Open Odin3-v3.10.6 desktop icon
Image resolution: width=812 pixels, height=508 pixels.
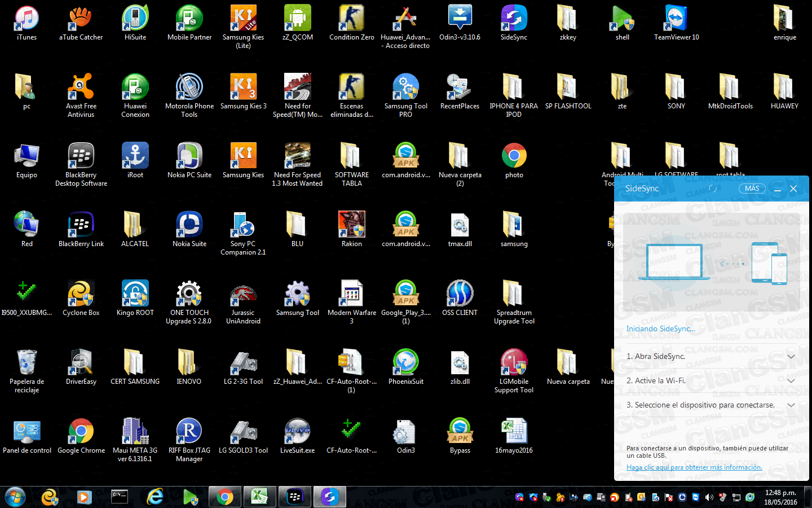[460, 23]
